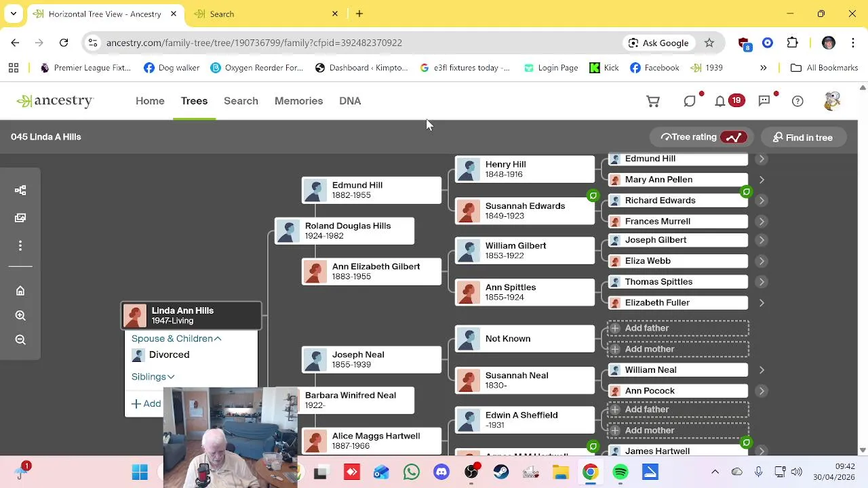Expand ancestors of Eliza Webb

coord(762,261)
